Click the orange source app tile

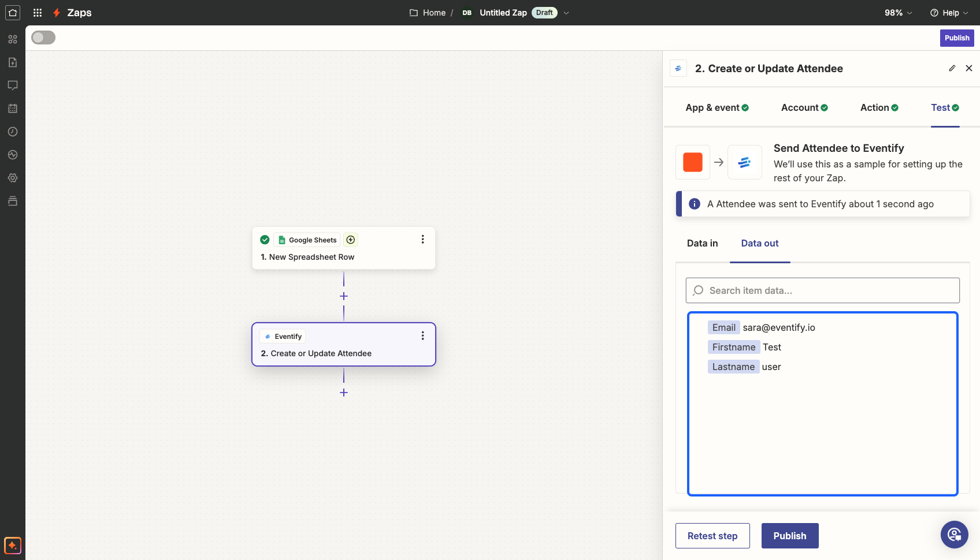693,162
